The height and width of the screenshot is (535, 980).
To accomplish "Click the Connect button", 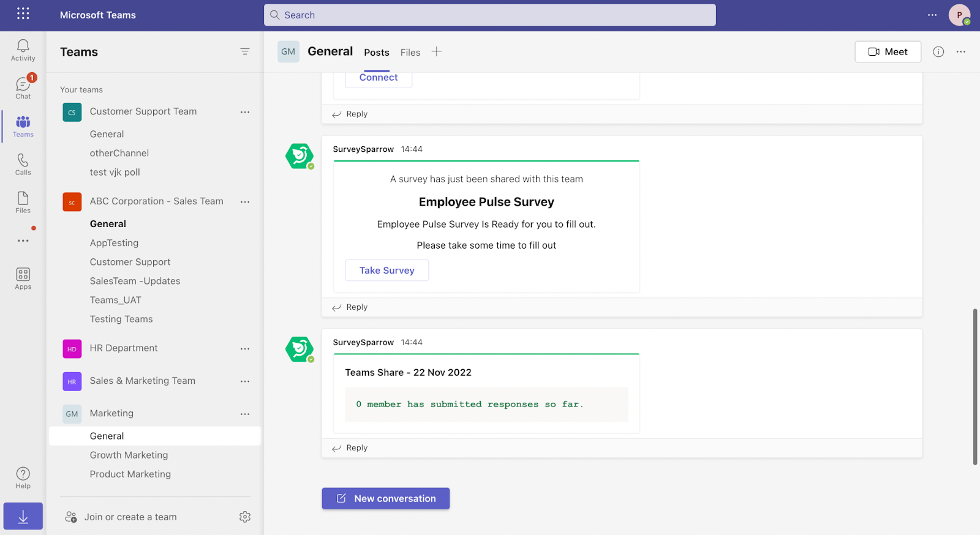I will point(379,78).
